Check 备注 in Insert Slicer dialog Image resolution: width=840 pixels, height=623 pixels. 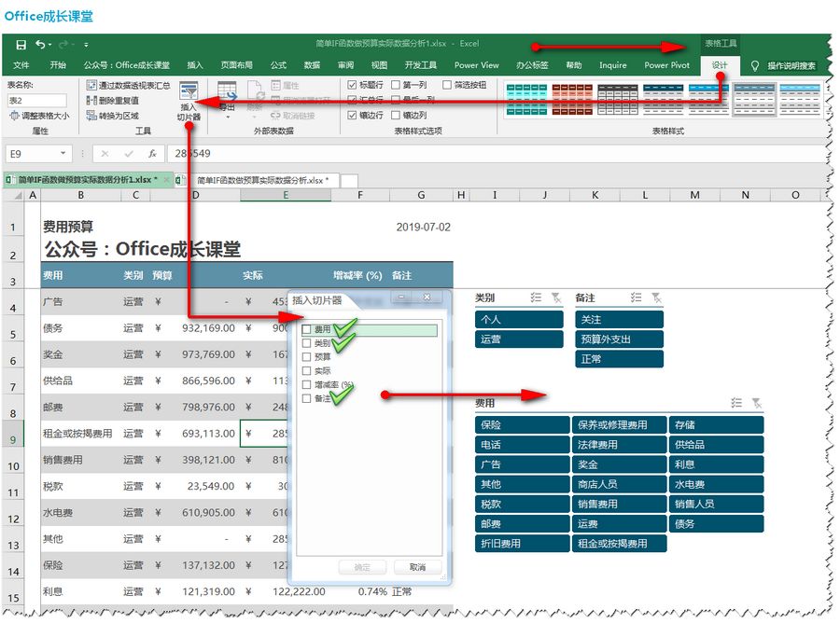(306, 399)
